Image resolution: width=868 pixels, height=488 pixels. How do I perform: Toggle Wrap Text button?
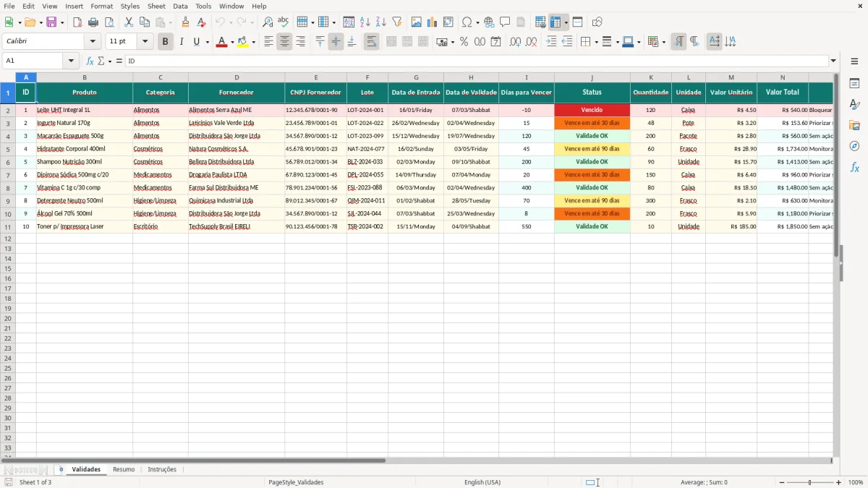click(371, 42)
